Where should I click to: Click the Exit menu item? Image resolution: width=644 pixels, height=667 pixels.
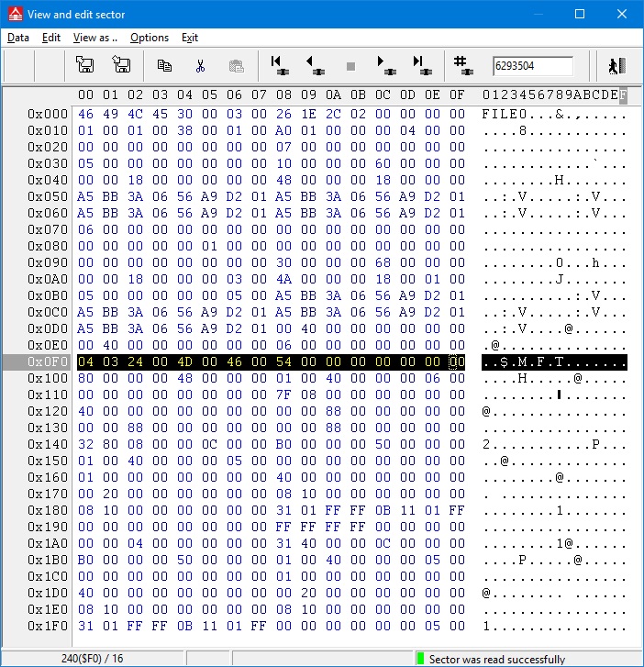(x=190, y=38)
